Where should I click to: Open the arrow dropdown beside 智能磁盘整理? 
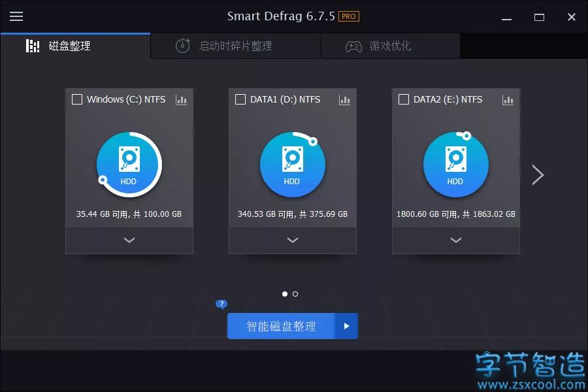point(346,326)
